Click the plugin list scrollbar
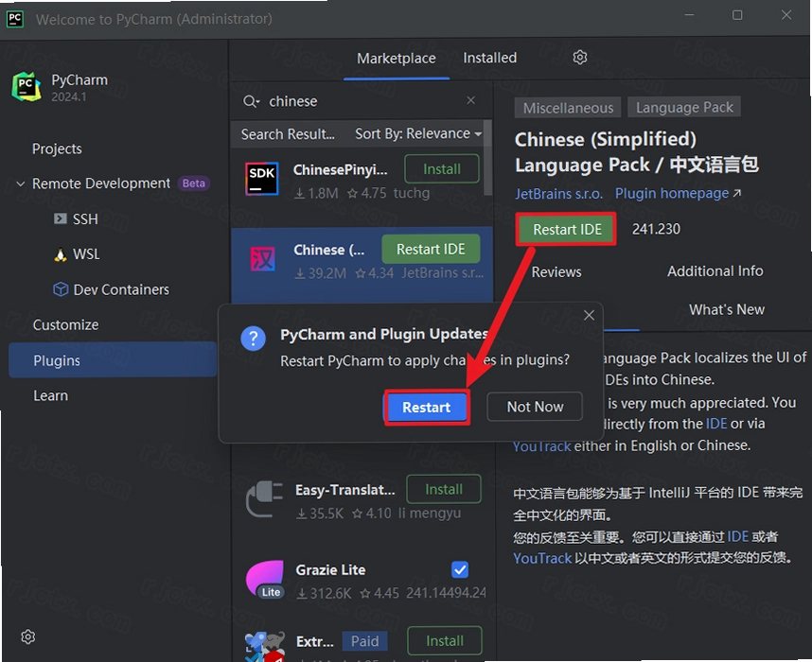 (x=487, y=158)
